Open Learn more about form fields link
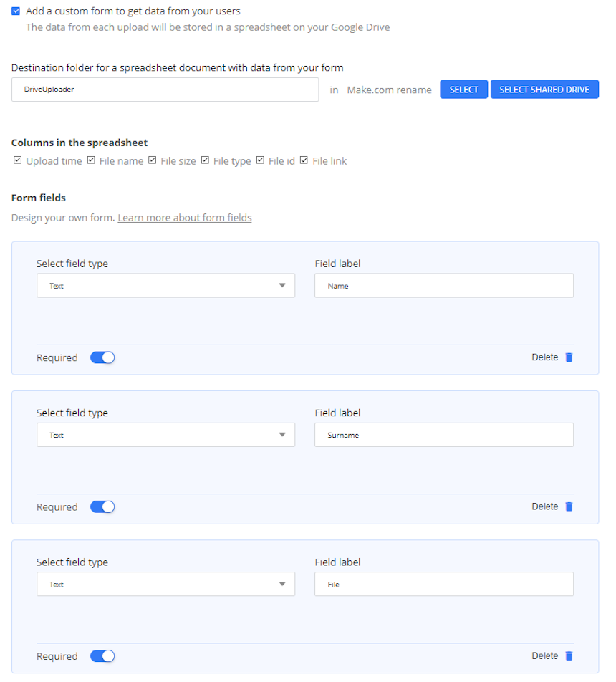Screen dimensions: 616x682 tap(185, 218)
